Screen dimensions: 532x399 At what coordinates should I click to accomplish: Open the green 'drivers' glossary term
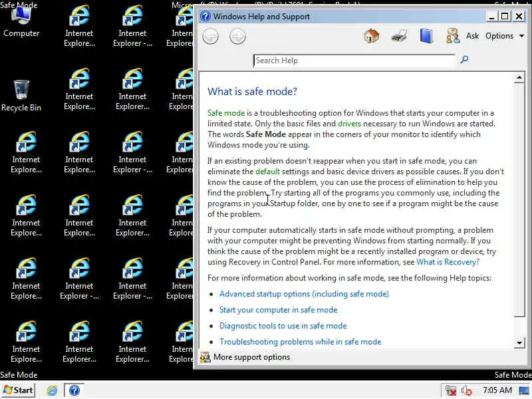[350, 124]
